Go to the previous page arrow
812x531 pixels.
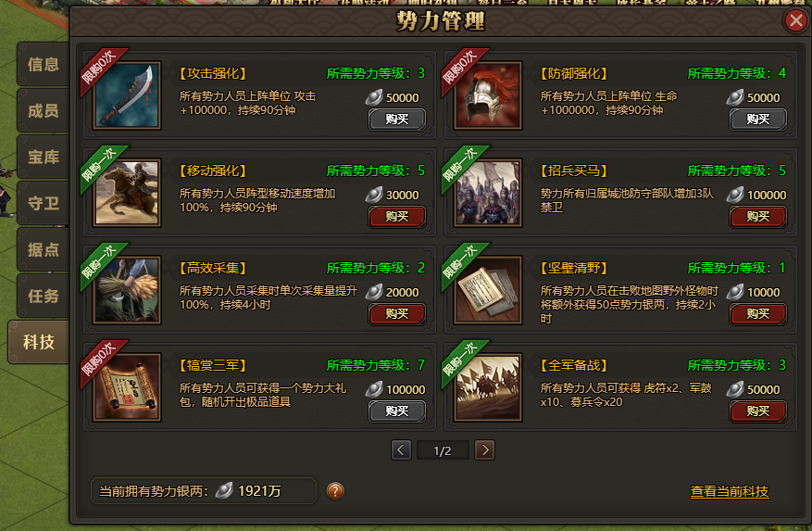click(x=401, y=450)
